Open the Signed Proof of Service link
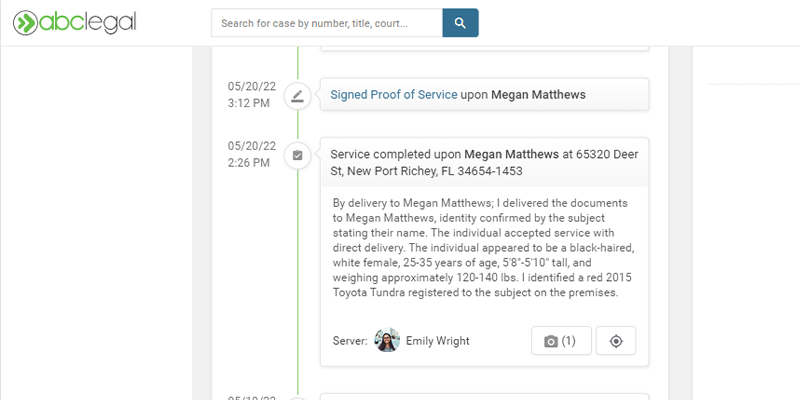This screenshot has width=800, height=400. point(393,95)
